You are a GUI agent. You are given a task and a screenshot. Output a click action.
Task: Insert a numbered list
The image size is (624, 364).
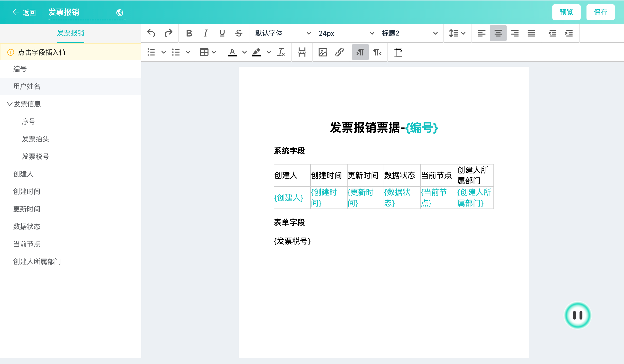(151, 52)
